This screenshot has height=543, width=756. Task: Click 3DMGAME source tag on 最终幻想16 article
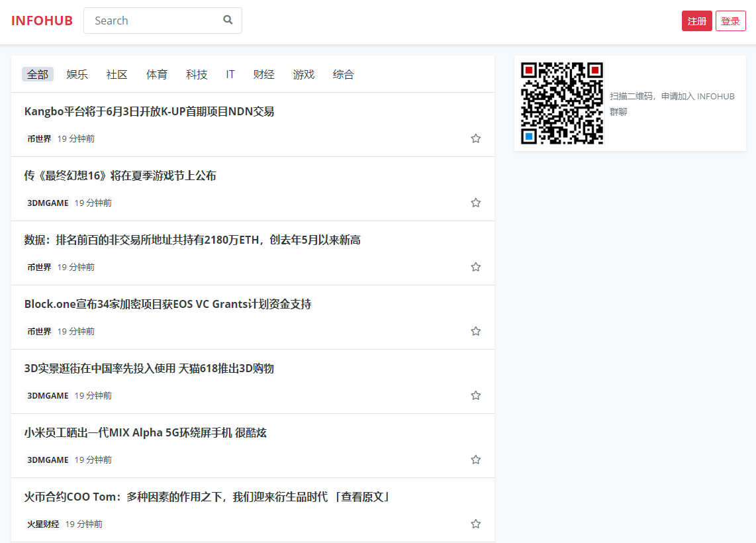48,203
